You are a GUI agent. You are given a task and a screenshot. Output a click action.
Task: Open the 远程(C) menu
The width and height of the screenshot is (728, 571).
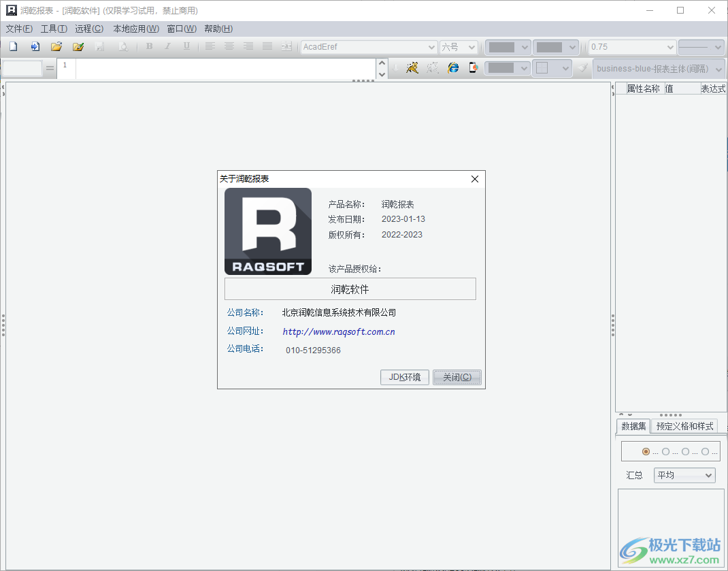(89, 29)
